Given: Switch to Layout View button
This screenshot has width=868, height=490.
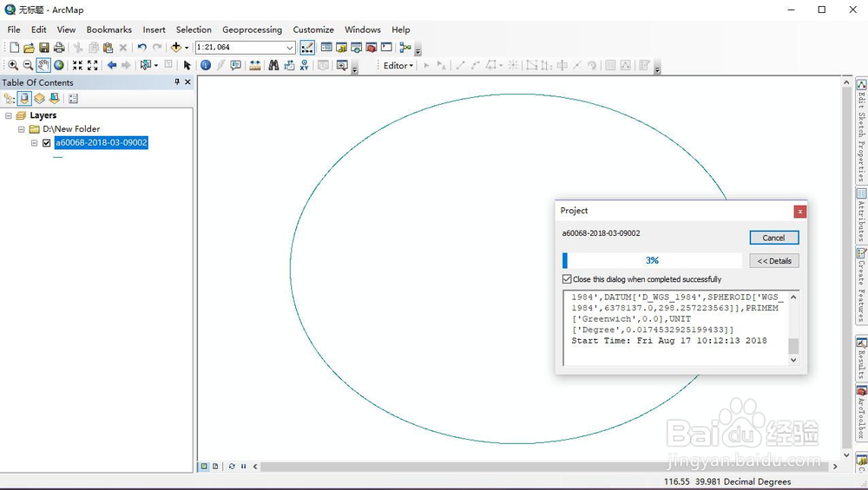Looking at the screenshot, I should (215, 467).
